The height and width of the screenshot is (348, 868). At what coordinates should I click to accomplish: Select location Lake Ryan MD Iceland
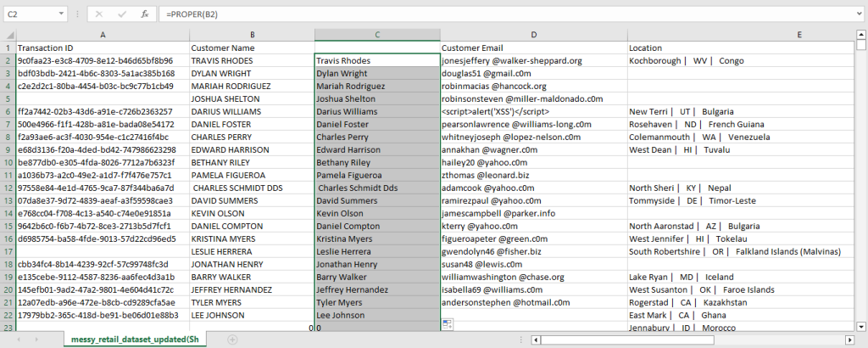coord(741,277)
